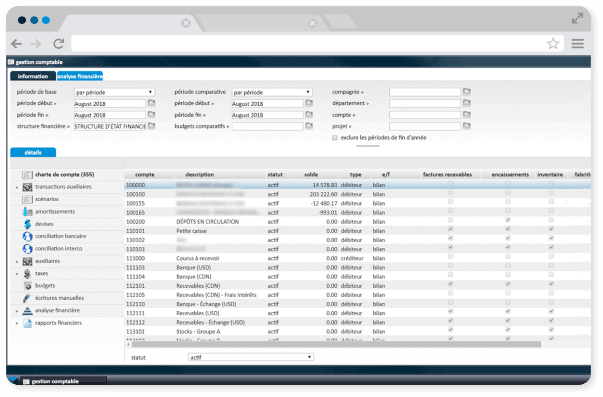Screen dimensions: 603x397
Task: Browse projet lookup icon
Action: point(467,126)
